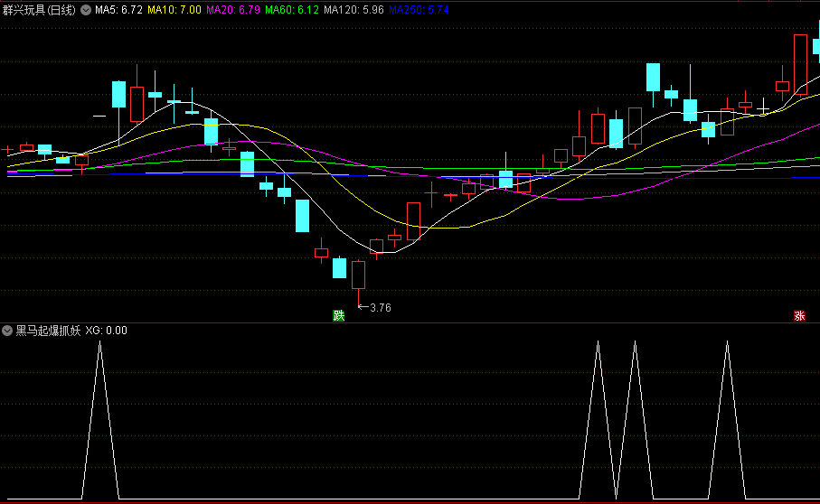Click the tall red candlestick at far right

(x=800, y=64)
